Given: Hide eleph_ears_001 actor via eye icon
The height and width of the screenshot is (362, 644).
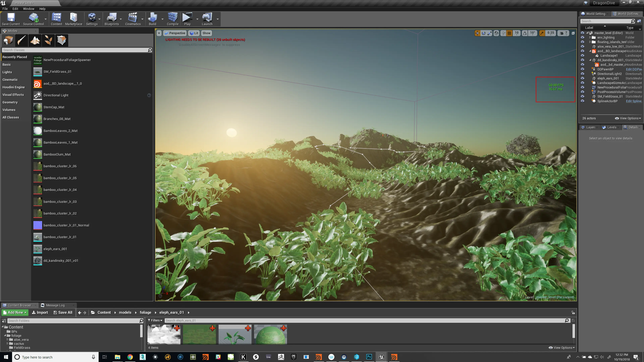Looking at the screenshot, I should click(x=582, y=78).
